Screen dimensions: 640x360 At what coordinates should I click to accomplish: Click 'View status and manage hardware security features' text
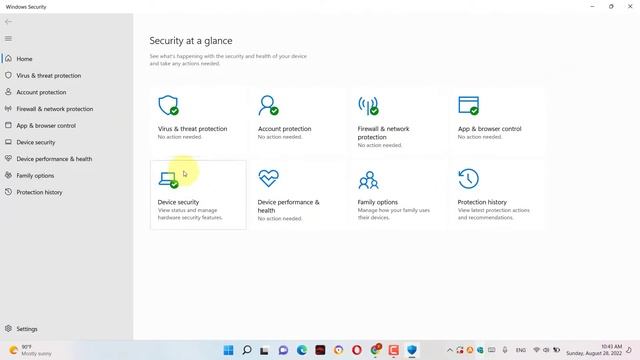tap(190, 214)
